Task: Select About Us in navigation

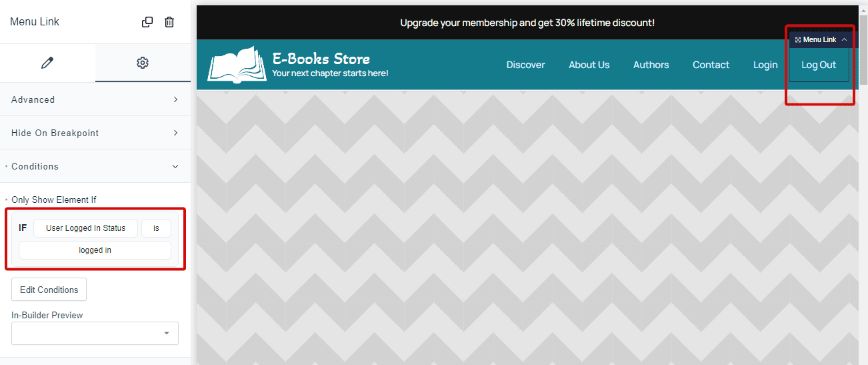Action: click(x=589, y=65)
